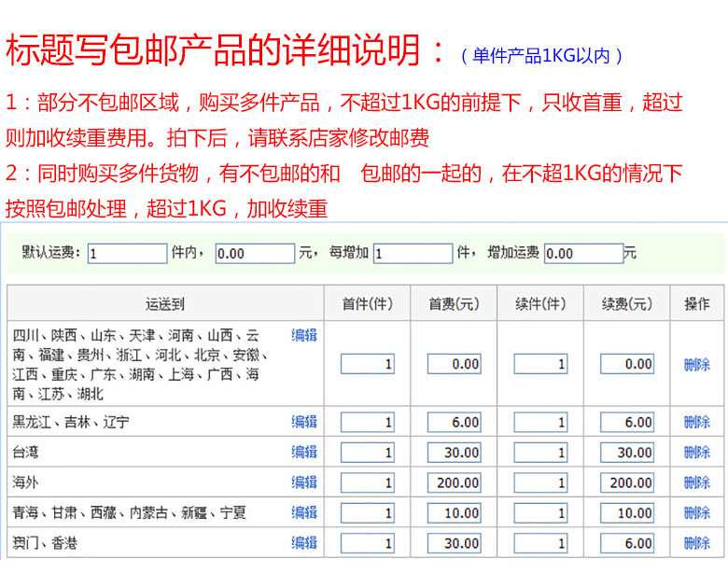
Task: Click the 青海、甘肃、西藏 region text
Action: coord(129,512)
